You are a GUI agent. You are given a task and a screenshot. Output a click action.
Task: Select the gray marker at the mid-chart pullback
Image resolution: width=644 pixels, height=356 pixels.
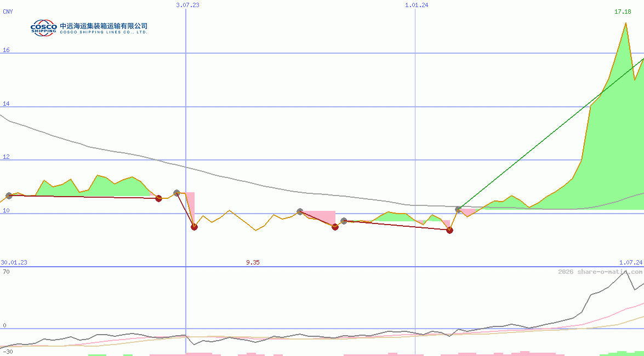pos(300,210)
